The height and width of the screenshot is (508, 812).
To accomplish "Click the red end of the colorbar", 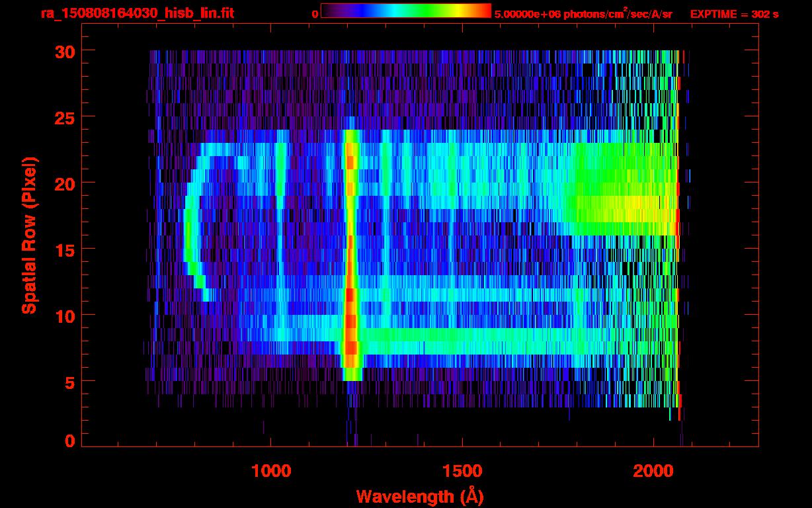I will [483, 11].
